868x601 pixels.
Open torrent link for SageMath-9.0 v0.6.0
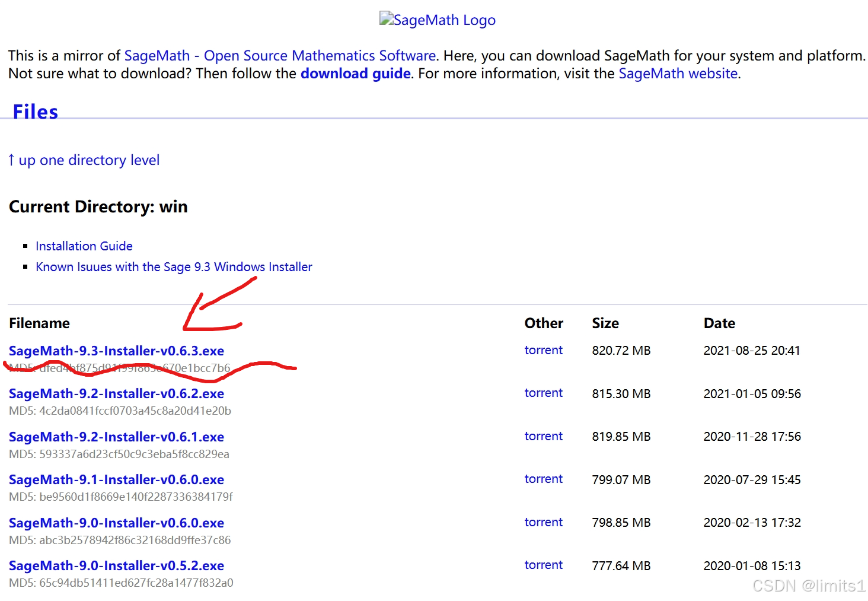coord(544,522)
